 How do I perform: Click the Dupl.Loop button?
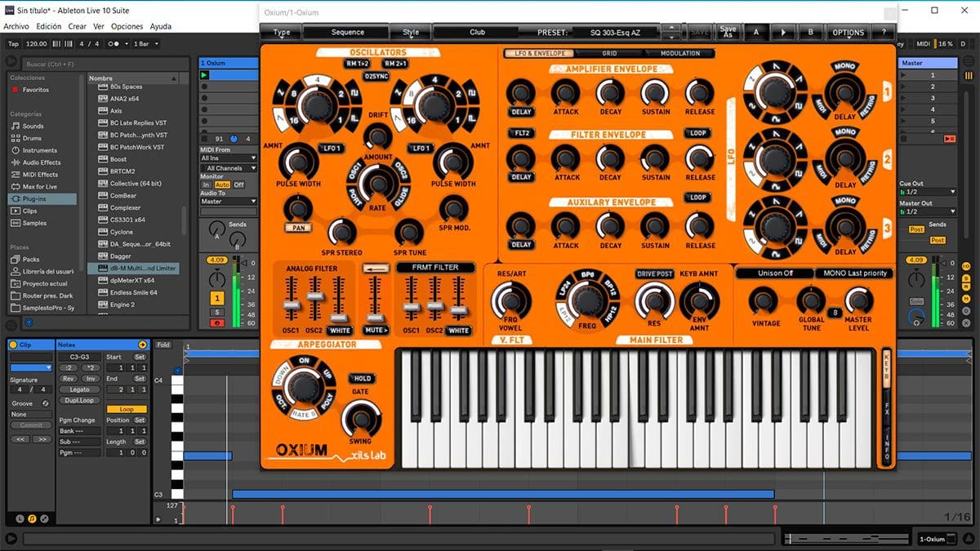(x=80, y=400)
